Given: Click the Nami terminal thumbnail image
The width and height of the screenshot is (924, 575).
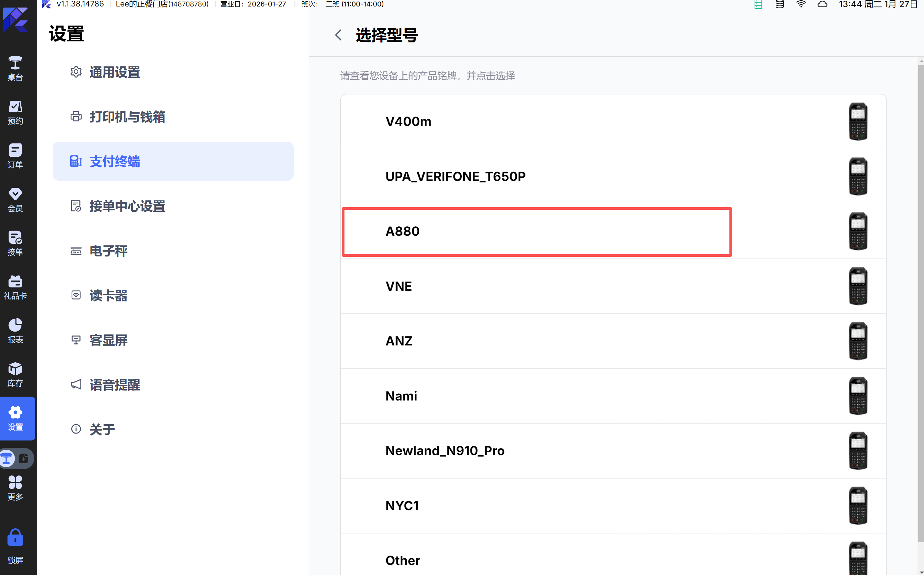Looking at the screenshot, I should [x=858, y=396].
